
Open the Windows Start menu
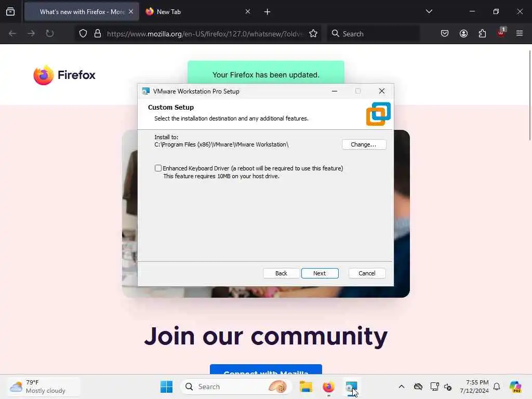point(167,387)
